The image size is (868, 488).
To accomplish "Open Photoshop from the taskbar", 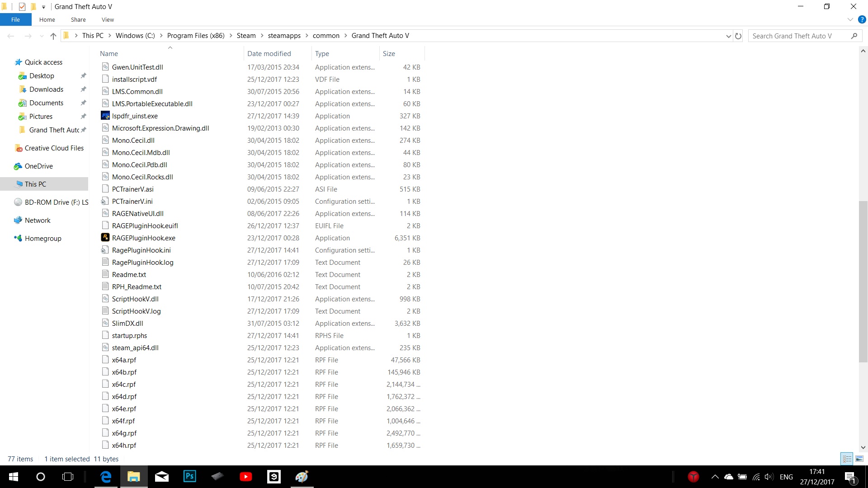I will (189, 476).
